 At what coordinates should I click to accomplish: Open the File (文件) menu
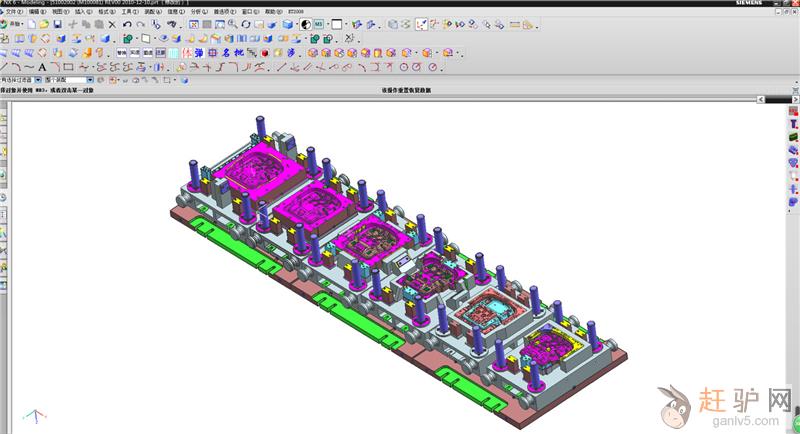coord(11,12)
